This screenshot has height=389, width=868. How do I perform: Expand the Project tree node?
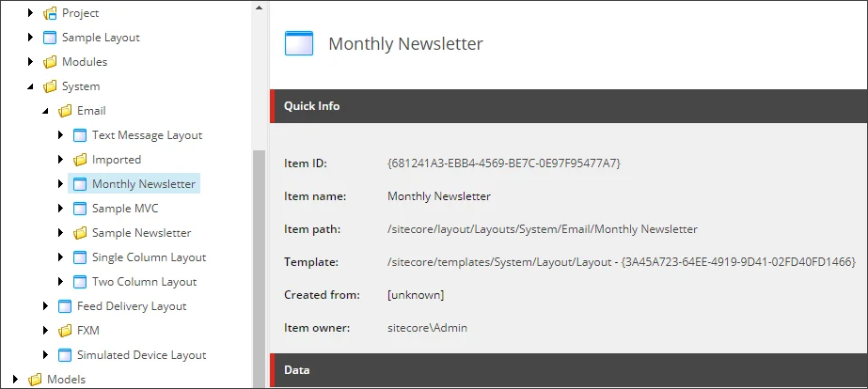pos(31,13)
